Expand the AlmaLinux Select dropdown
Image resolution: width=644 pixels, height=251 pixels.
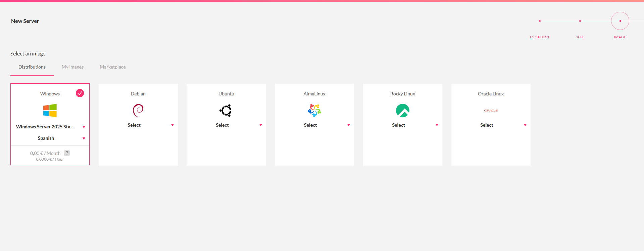[314, 125]
